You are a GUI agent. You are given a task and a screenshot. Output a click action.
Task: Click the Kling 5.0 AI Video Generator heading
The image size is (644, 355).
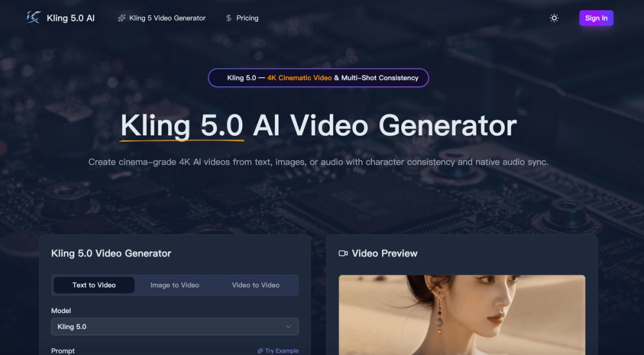click(318, 125)
